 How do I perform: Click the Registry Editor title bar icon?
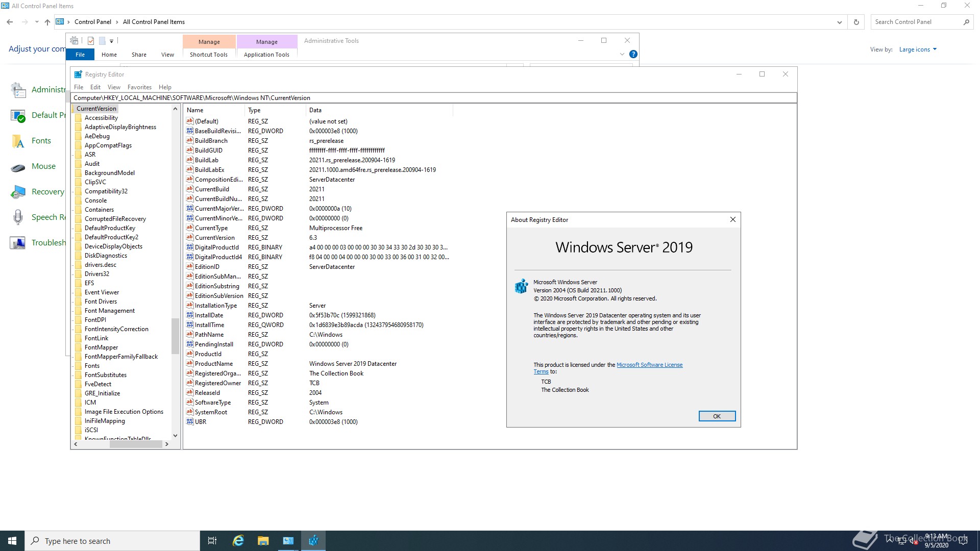(78, 74)
